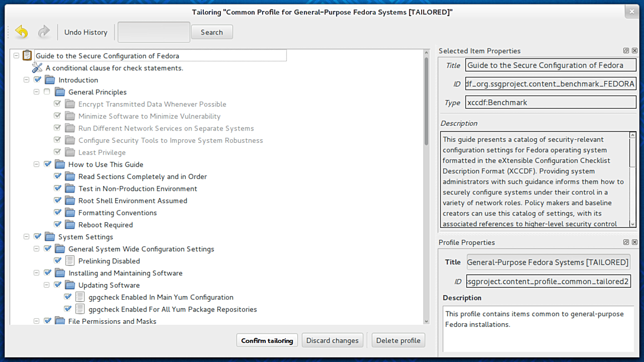The width and height of the screenshot is (644, 362).
Task: Collapse the System Settings group
Action: (x=26, y=237)
